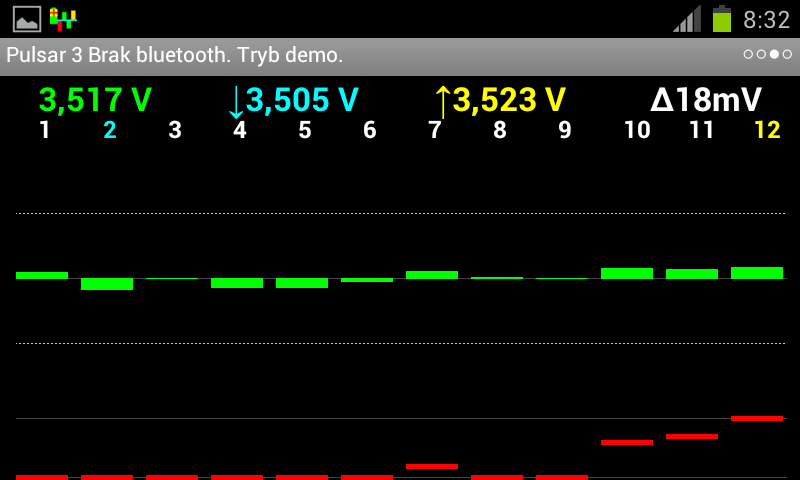Tap the green average voltage 3,517 V

(95, 99)
